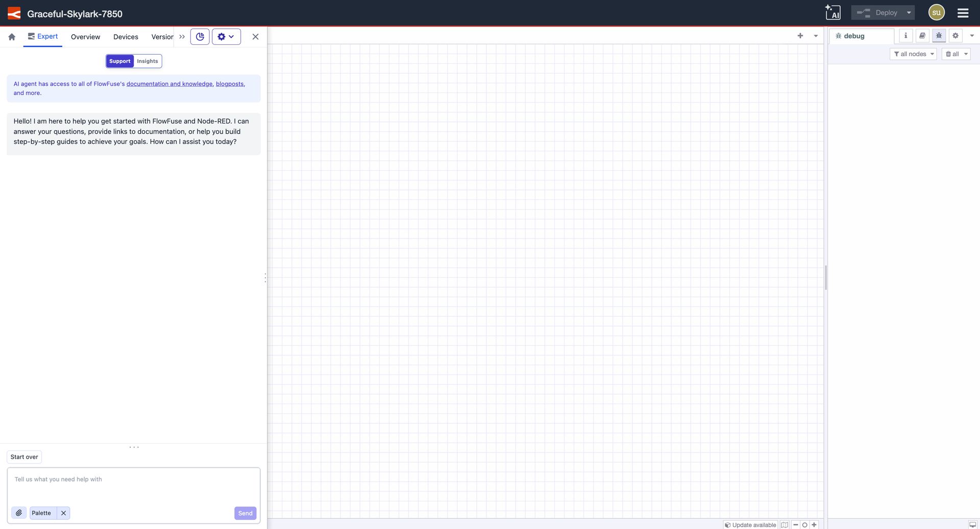Add a new flow with the plus button
Screen dimensions: 980x529
(800, 36)
